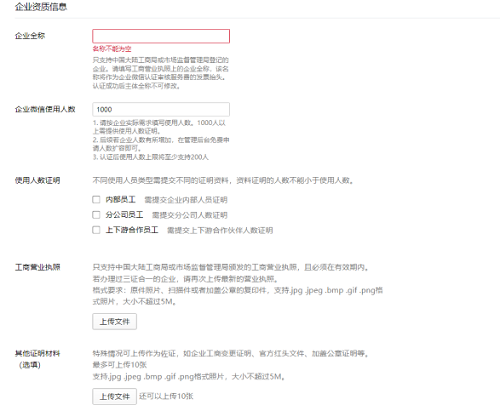Click the 使用人数证明 label
500x405 pixels.
point(37,181)
